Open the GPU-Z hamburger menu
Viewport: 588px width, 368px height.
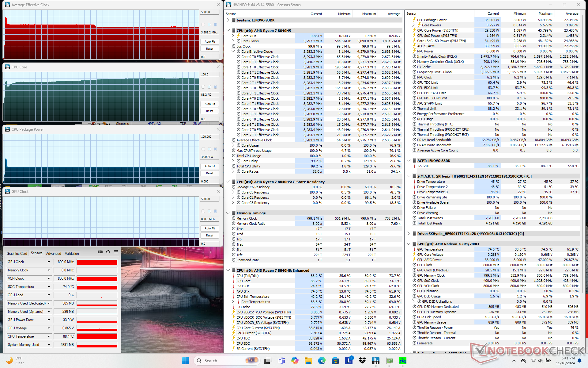pos(116,252)
